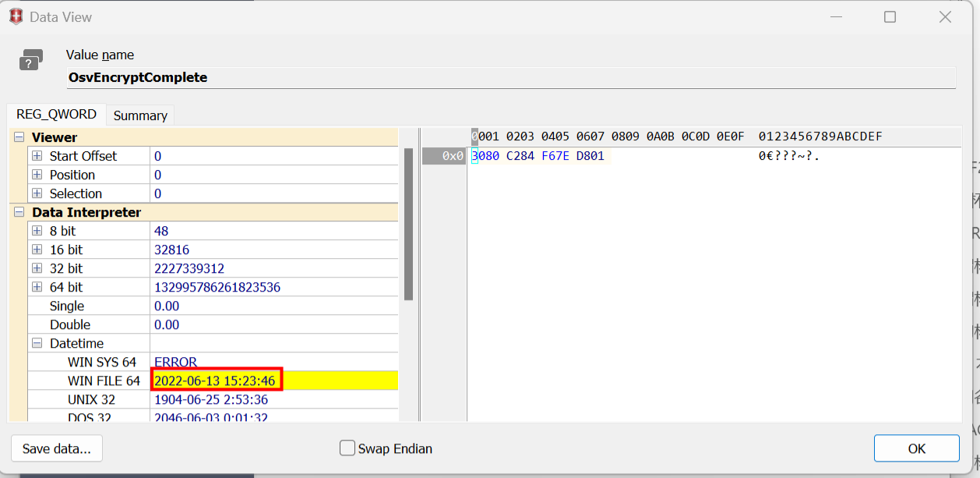Click the Data View app shield icon

16,16
